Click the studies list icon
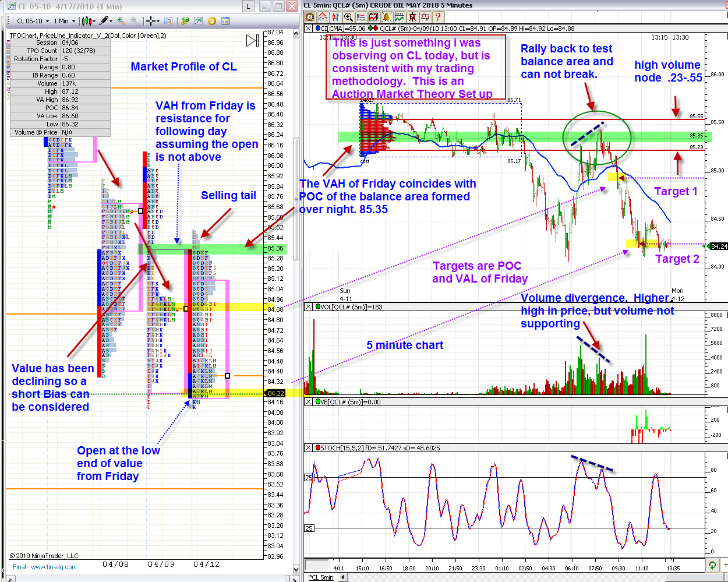 point(361,17)
